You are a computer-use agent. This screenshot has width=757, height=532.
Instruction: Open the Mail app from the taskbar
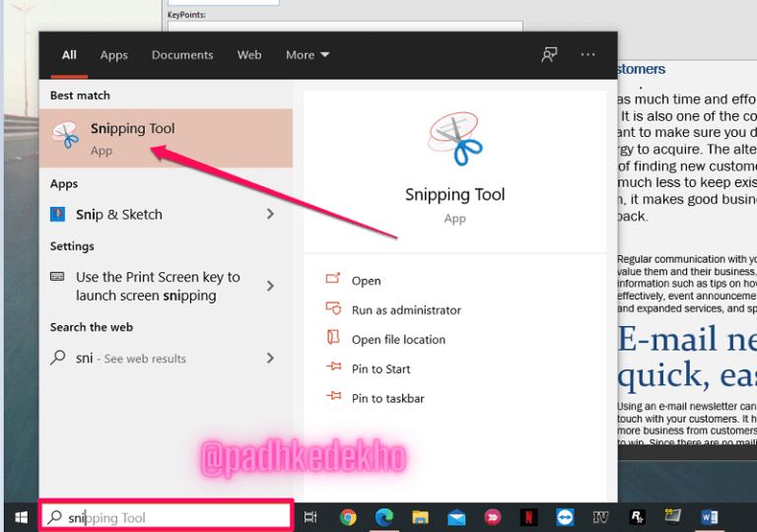coord(456,518)
